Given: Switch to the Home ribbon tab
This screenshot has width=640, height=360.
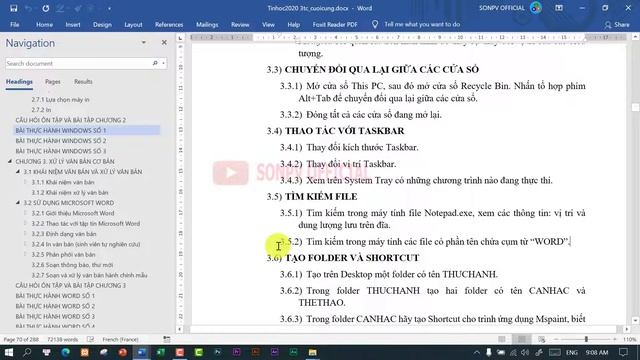Looking at the screenshot, I should (44, 24).
